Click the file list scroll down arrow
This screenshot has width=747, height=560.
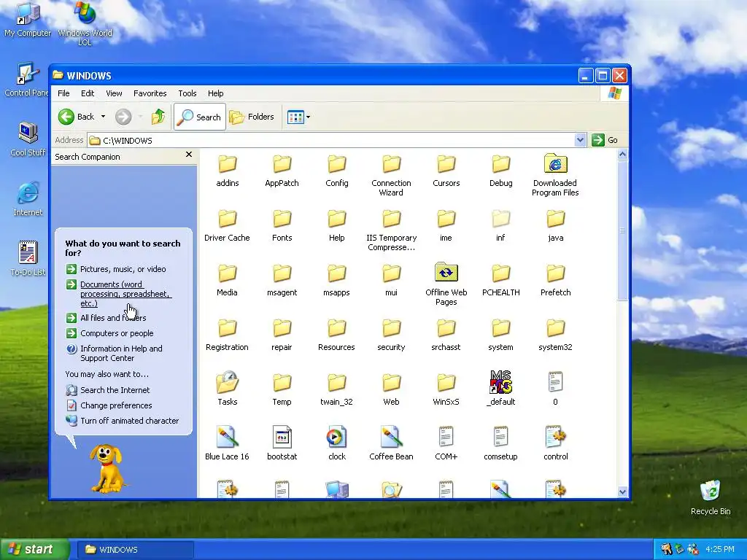(x=622, y=492)
